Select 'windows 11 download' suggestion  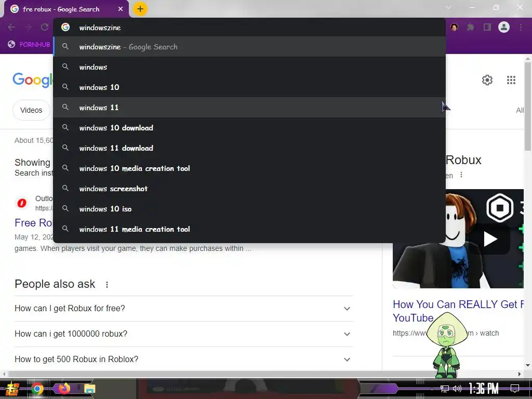coord(249,148)
